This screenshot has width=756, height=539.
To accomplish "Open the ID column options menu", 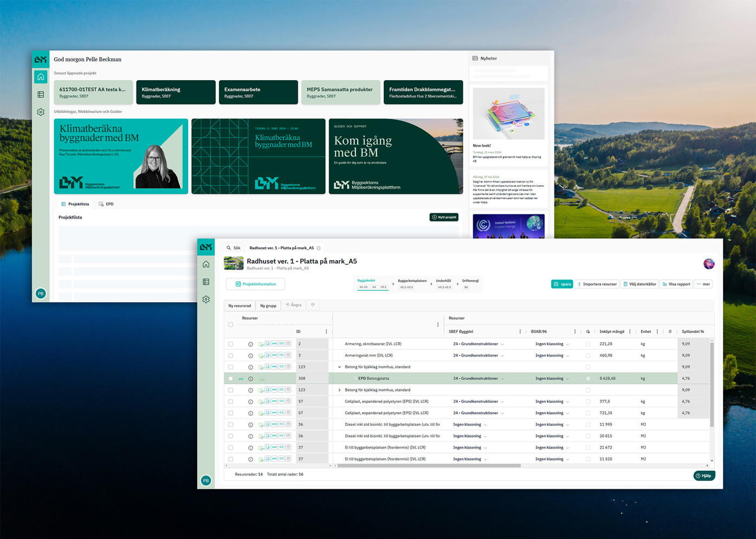I will coord(326,332).
